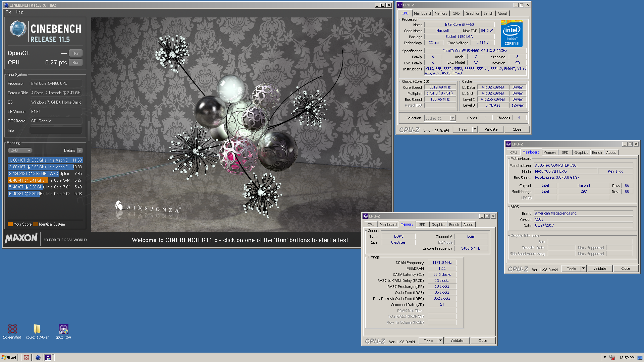Click the clock showing 12:59 PM
The width and height of the screenshot is (644, 362).
click(x=627, y=358)
